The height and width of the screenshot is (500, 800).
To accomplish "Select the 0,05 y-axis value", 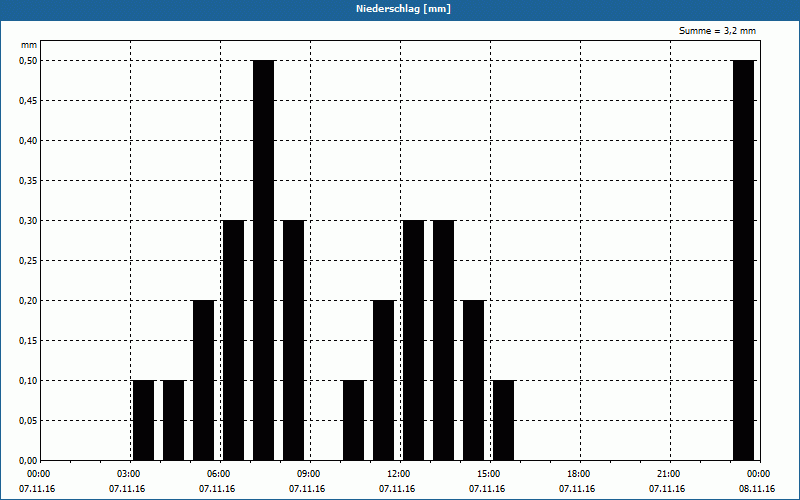I will point(28,420).
